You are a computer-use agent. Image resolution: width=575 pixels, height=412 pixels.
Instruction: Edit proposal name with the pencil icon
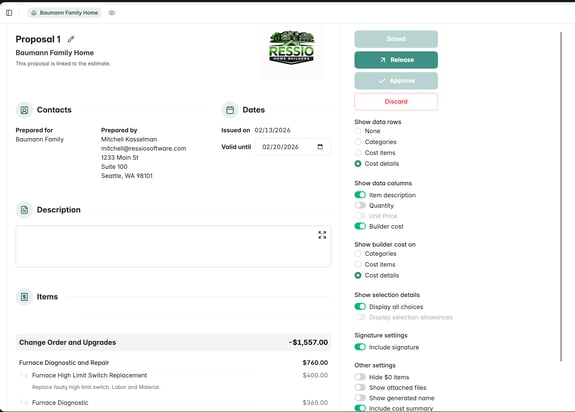tap(71, 39)
